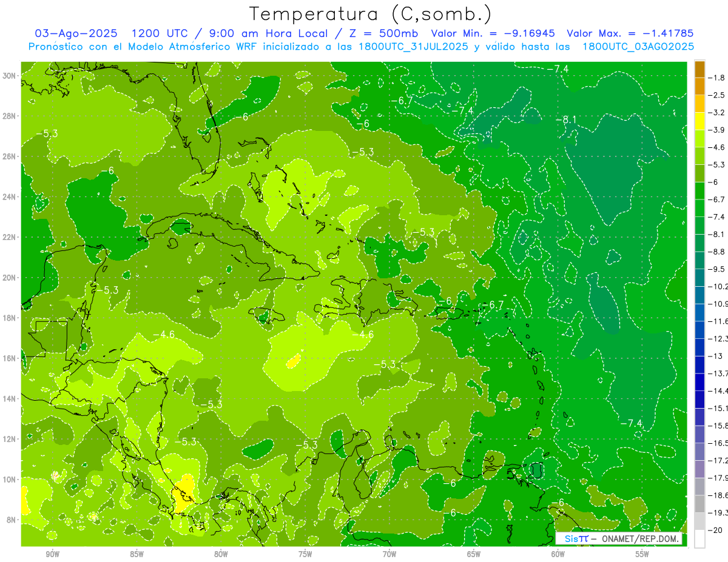Click the '55W' longitude axis label
This screenshot has height=562, width=728.
(642, 555)
